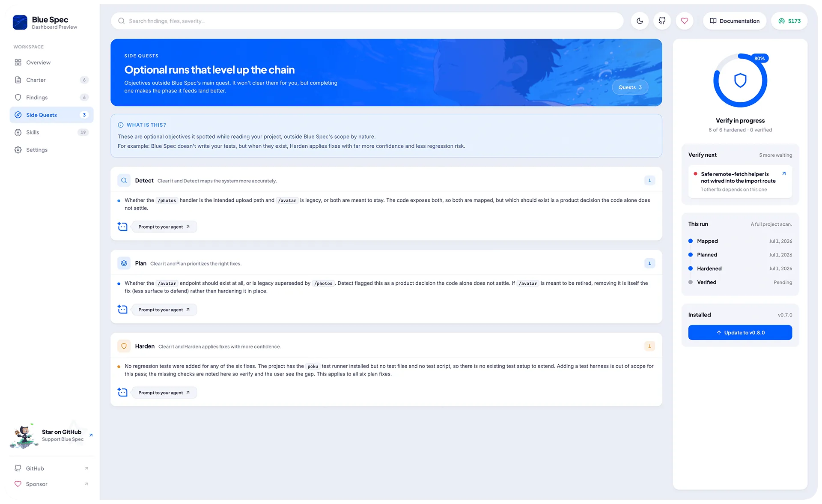822x504 pixels.
Task: Open the Sponsor link in sidebar footer
Action: click(x=51, y=484)
